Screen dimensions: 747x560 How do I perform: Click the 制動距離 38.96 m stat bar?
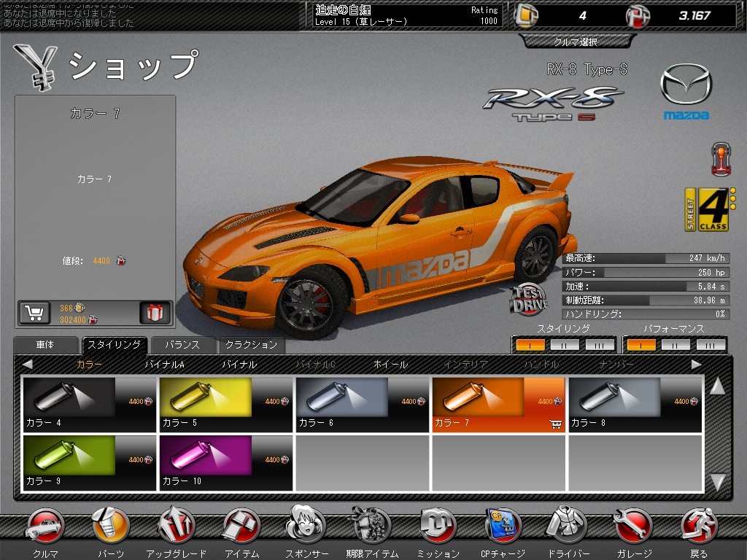tap(646, 300)
